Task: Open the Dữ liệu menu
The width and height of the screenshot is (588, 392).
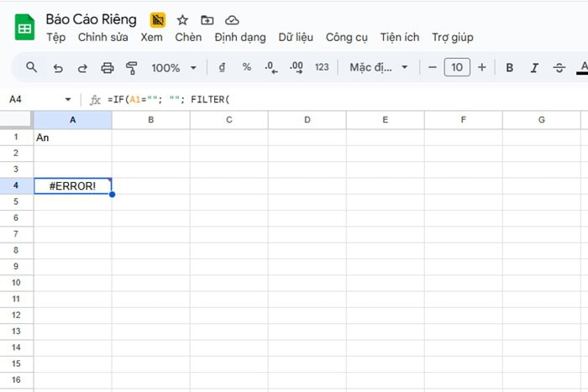Action: click(x=296, y=37)
